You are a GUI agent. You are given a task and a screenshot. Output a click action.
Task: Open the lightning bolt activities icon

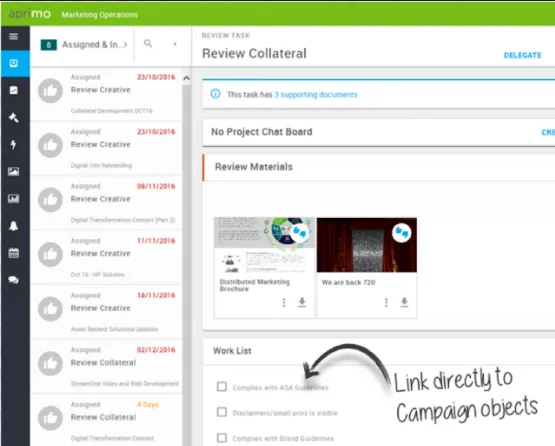13,144
